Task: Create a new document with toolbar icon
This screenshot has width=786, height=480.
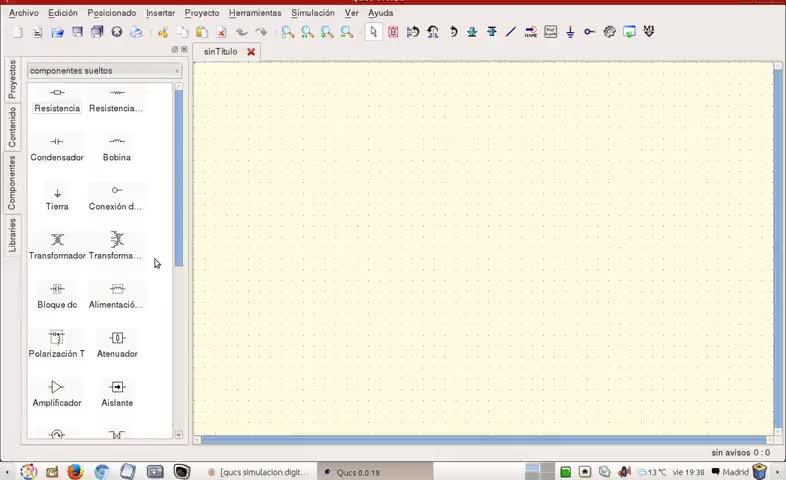Action: (x=18, y=33)
